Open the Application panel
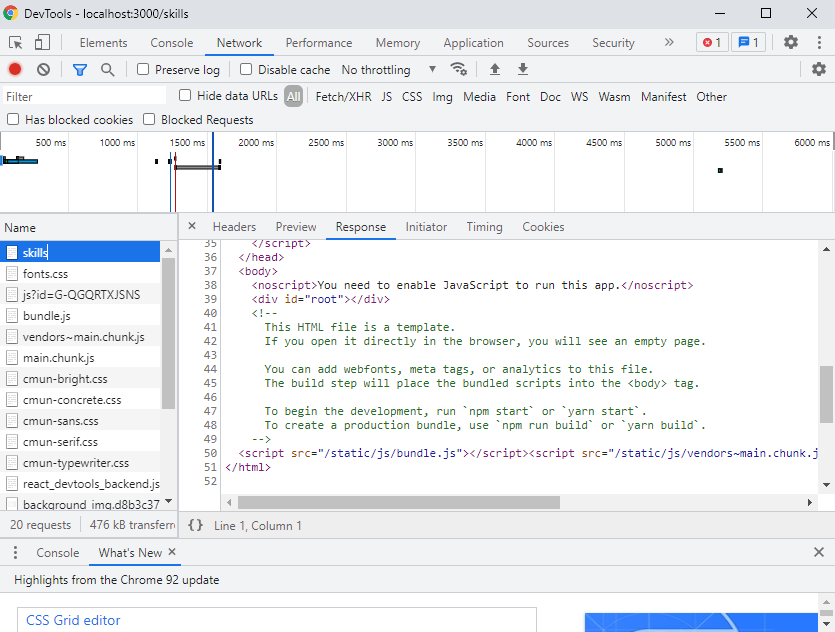 [473, 43]
